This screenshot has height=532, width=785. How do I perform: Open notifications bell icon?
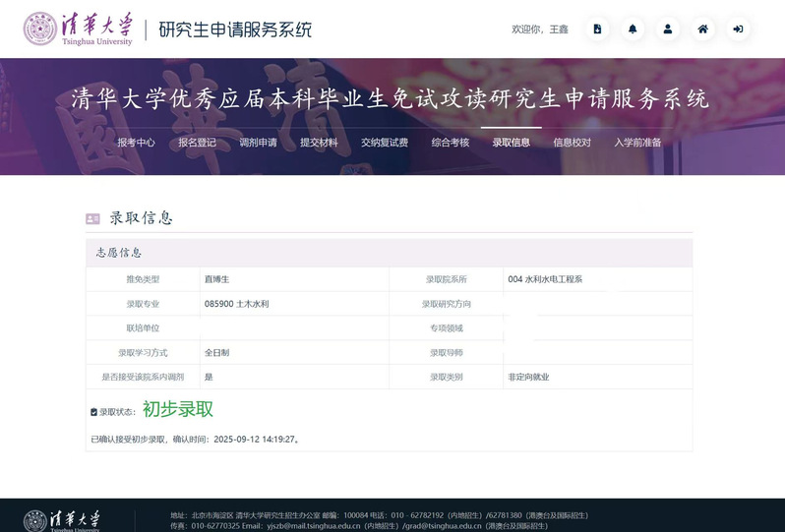(633, 30)
